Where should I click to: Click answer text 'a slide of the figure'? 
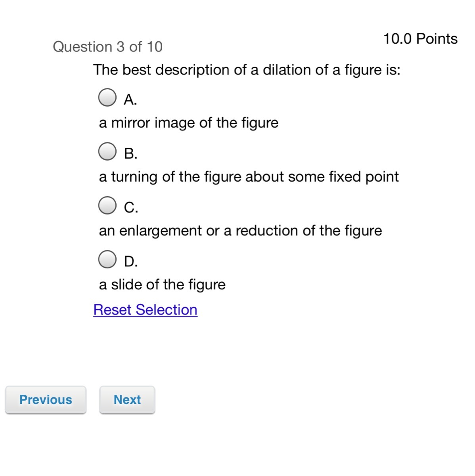[162, 285]
